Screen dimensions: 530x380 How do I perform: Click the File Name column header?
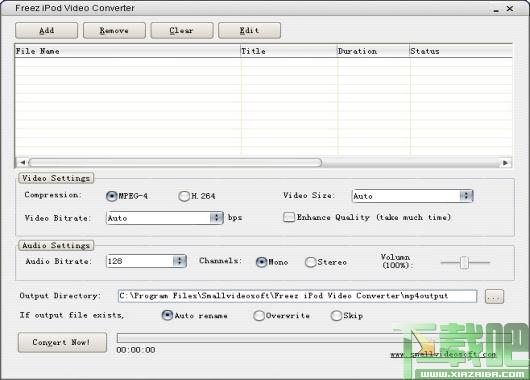(x=127, y=51)
